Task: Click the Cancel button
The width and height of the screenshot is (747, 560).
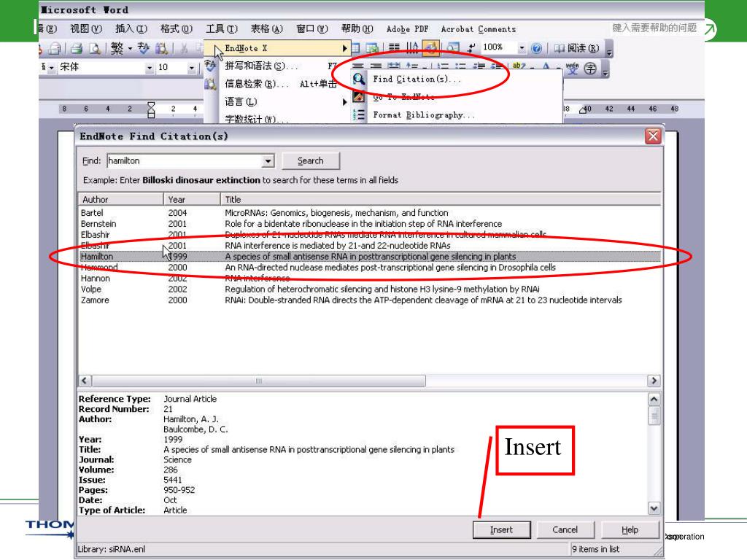Action: [x=565, y=529]
